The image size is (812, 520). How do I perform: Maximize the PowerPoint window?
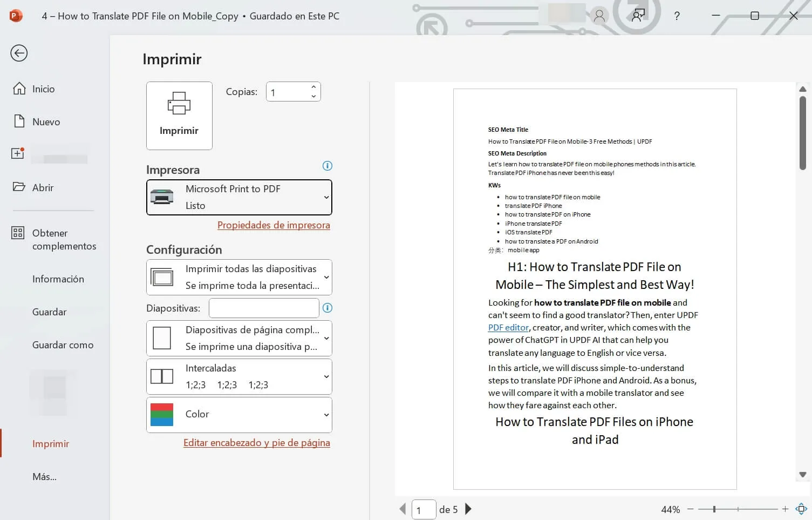tap(755, 16)
